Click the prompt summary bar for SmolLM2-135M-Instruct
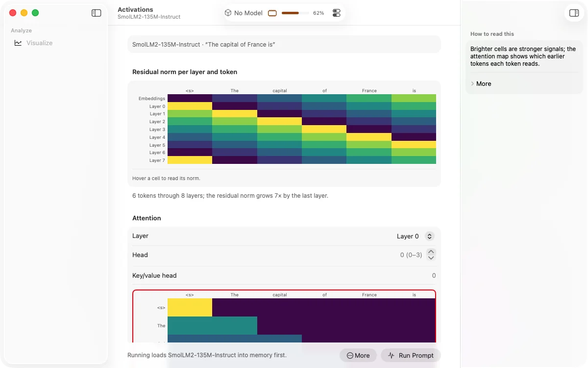 [x=284, y=44]
